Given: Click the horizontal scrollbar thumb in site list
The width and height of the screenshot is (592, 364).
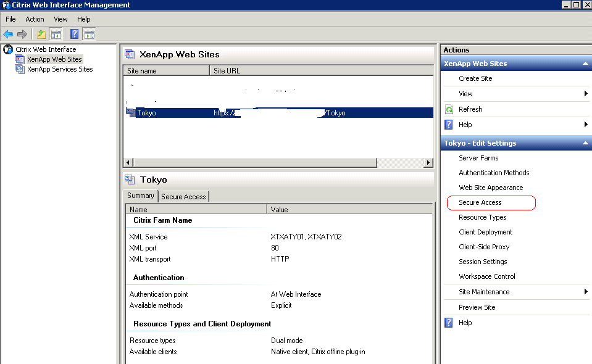Looking at the screenshot, I should coord(255,163).
